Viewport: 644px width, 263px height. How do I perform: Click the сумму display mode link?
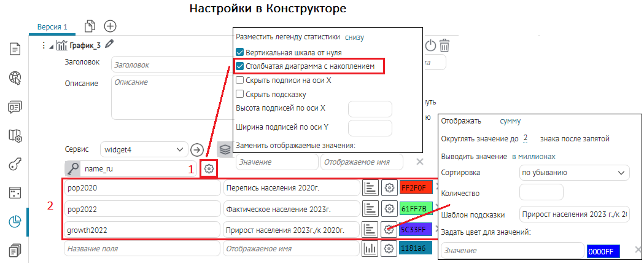point(510,122)
